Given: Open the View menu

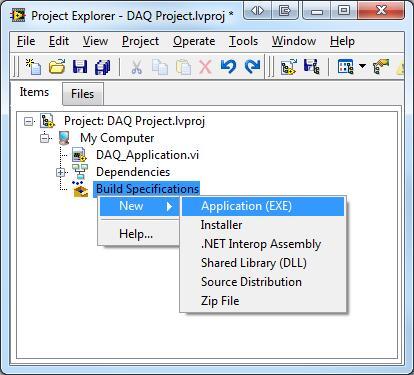Looking at the screenshot, I should coord(95,41).
